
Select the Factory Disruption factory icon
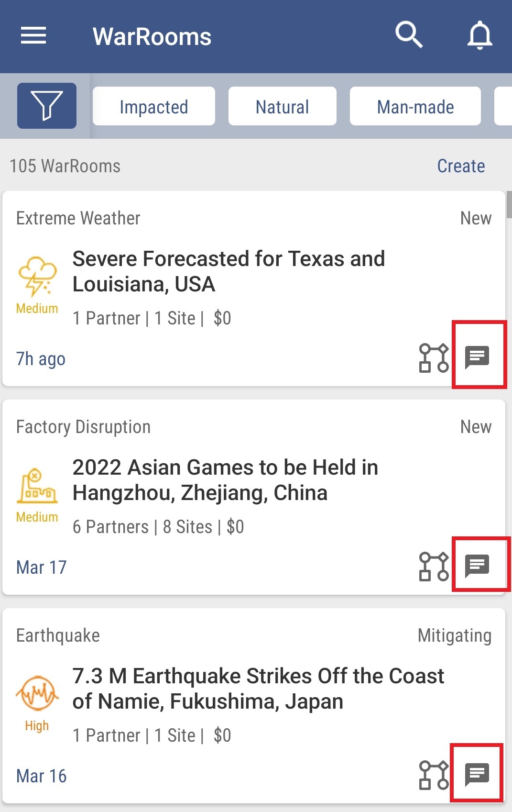[x=37, y=486]
